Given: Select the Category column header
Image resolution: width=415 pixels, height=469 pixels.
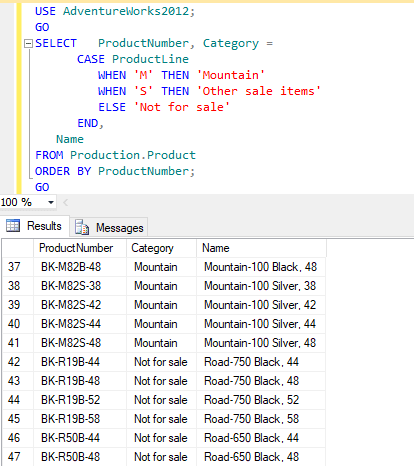Looking at the screenshot, I should click(x=161, y=248).
